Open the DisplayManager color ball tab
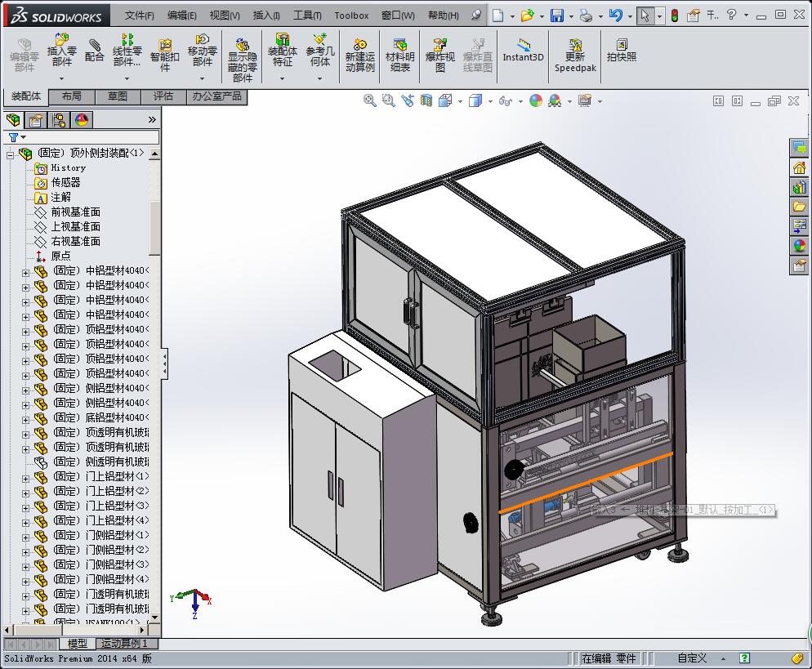Screen dimensions: 812x669 pyautogui.click(x=82, y=120)
